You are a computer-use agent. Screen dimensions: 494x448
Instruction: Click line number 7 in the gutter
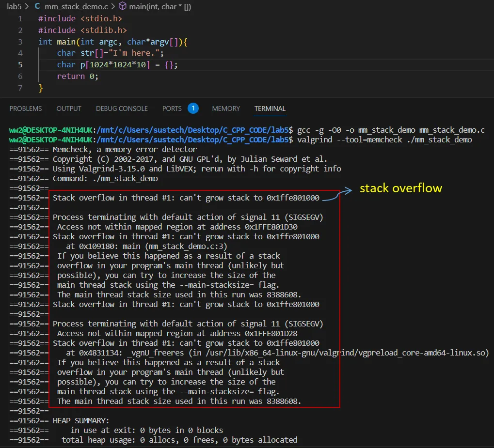20,88
